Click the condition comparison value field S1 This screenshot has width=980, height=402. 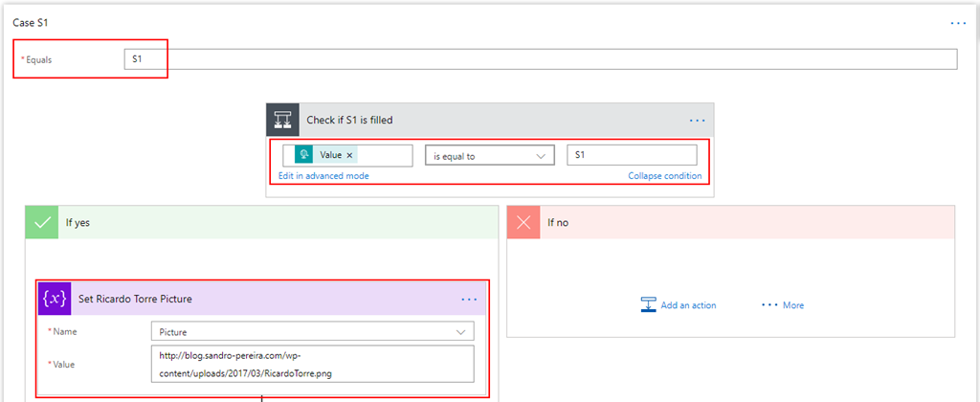[632, 155]
